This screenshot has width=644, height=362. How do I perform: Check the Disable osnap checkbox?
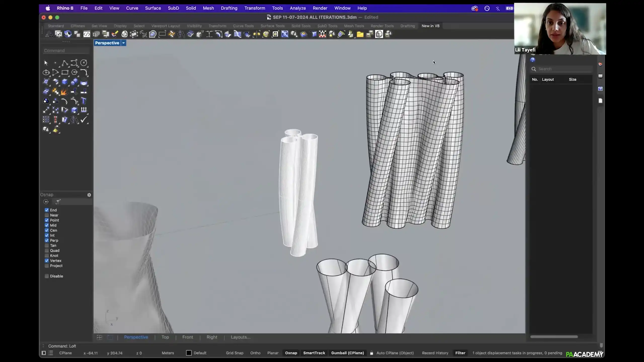[x=47, y=276]
